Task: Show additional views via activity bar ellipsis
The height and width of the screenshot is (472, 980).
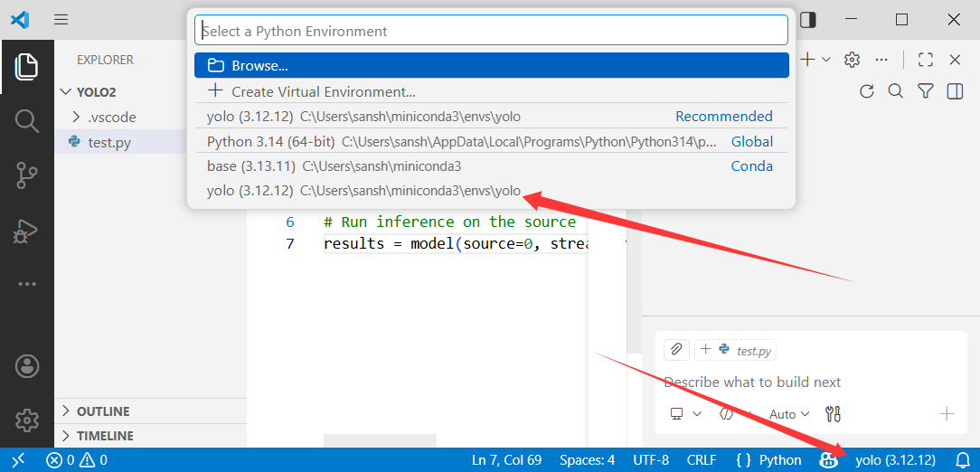Action: click(x=27, y=284)
